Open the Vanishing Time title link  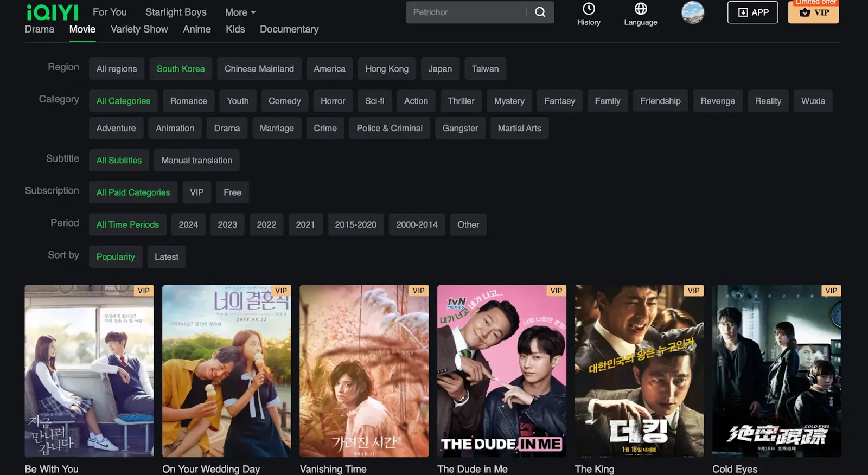(333, 469)
